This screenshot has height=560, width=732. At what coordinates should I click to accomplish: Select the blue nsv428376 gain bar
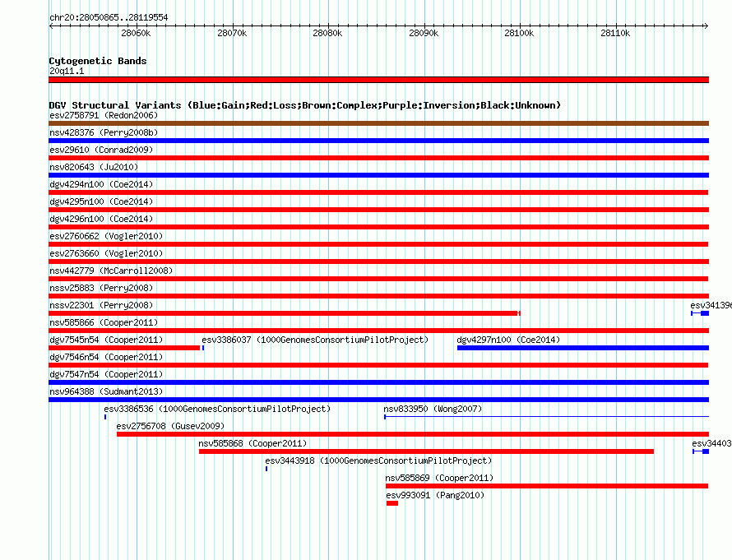point(378,141)
